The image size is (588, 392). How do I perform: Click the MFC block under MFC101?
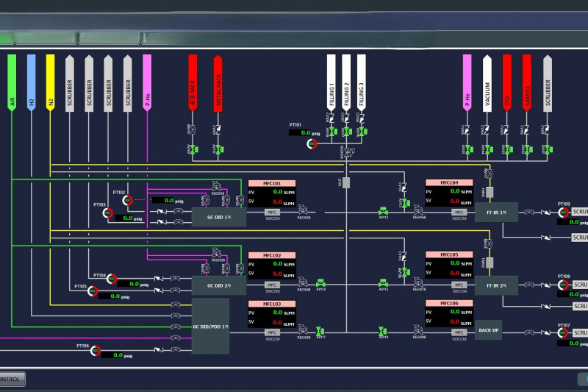[x=271, y=212]
